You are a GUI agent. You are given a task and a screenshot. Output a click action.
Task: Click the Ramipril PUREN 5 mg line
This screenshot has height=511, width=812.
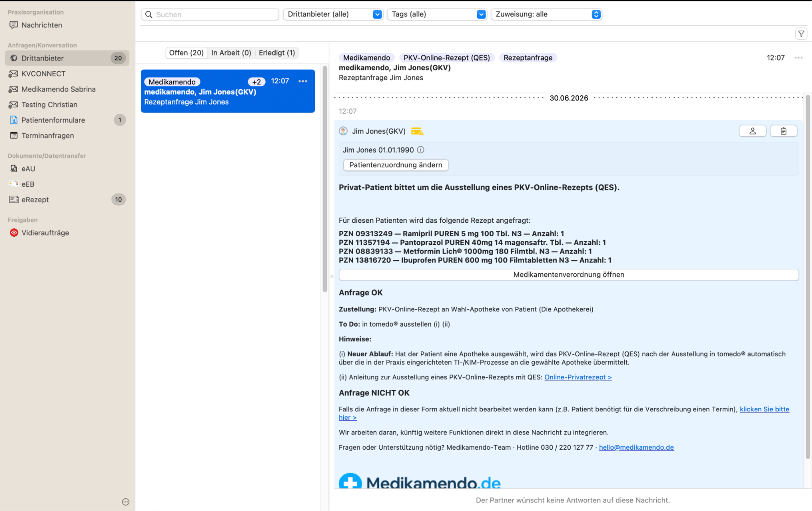coord(451,234)
